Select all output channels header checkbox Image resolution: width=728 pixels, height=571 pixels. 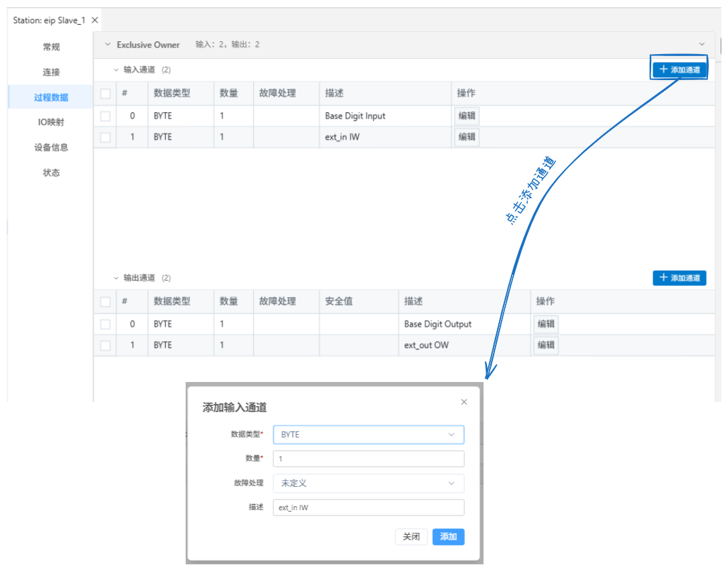click(106, 301)
